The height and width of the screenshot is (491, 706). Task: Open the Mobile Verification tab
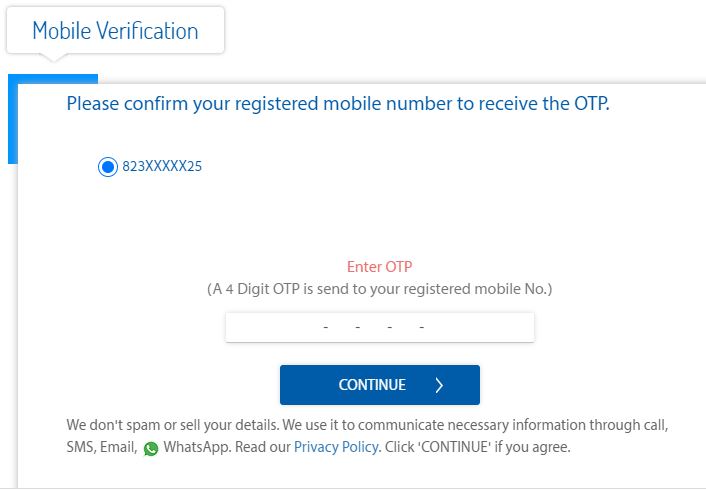(115, 31)
